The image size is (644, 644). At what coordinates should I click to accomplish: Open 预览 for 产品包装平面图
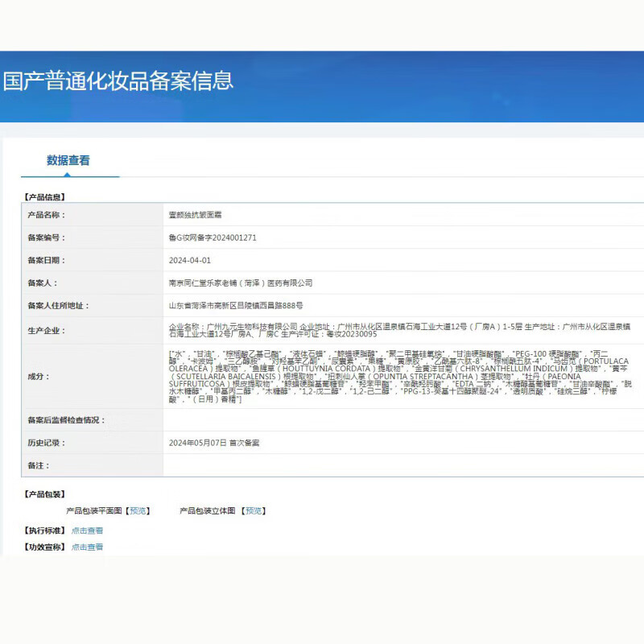click(138, 510)
